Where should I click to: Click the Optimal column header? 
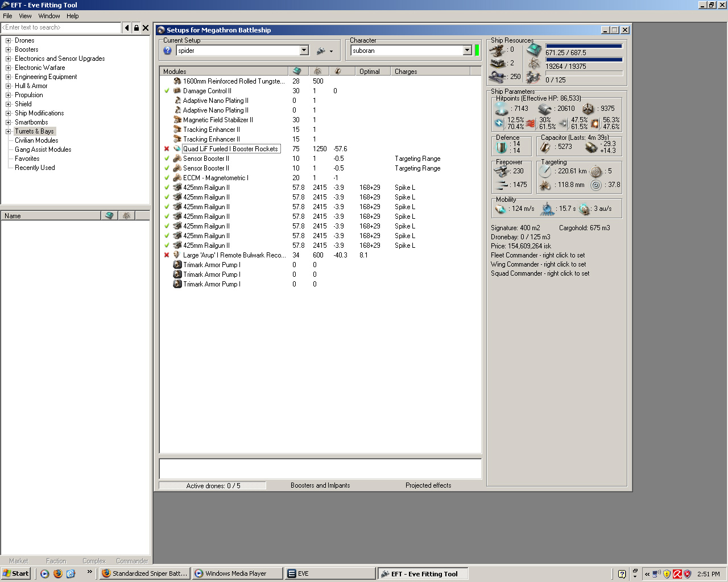373,72
